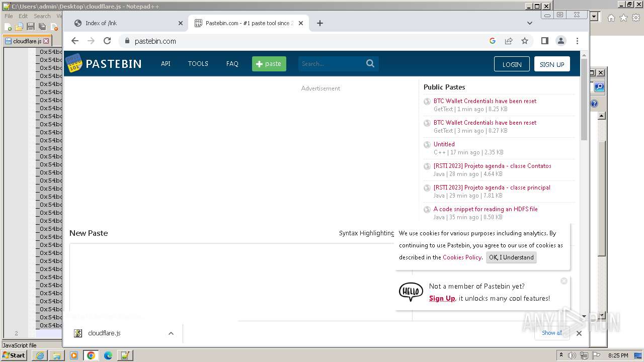
Task: Open the Cookies Policy link
Action: [x=462, y=257]
